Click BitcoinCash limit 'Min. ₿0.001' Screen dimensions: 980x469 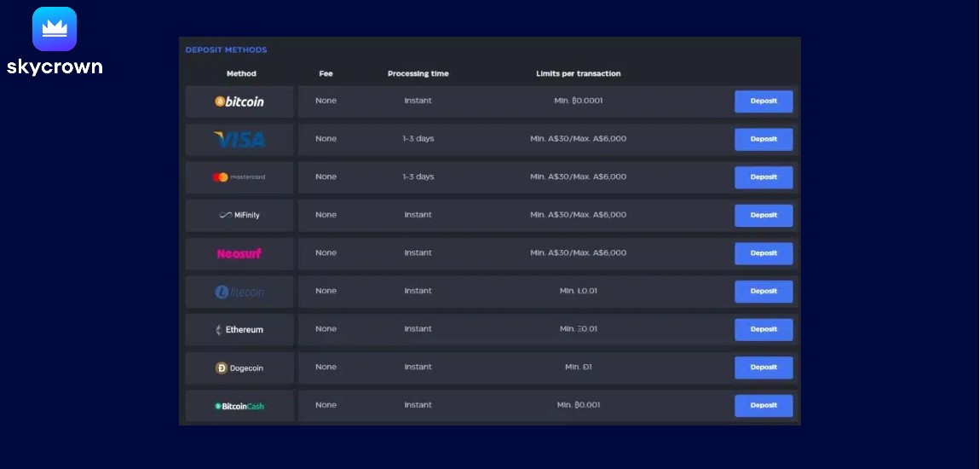click(x=578, y=405)
